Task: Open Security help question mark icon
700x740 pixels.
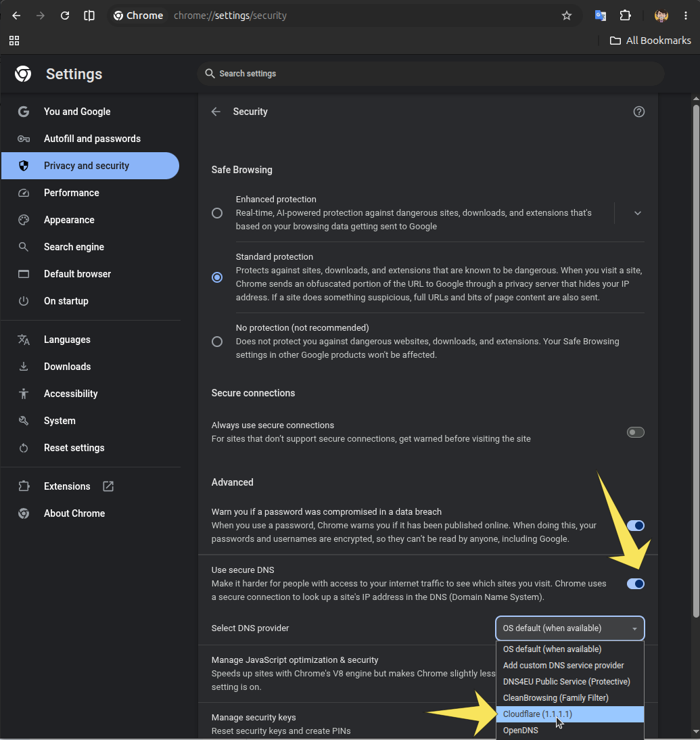Action: click(638, 112)
